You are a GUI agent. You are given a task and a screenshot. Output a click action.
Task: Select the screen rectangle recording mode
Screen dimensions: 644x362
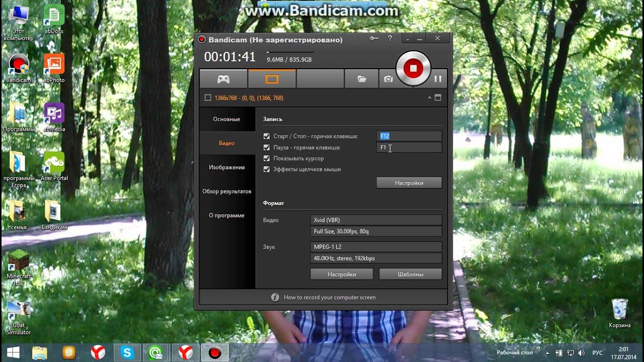point(272,79)
